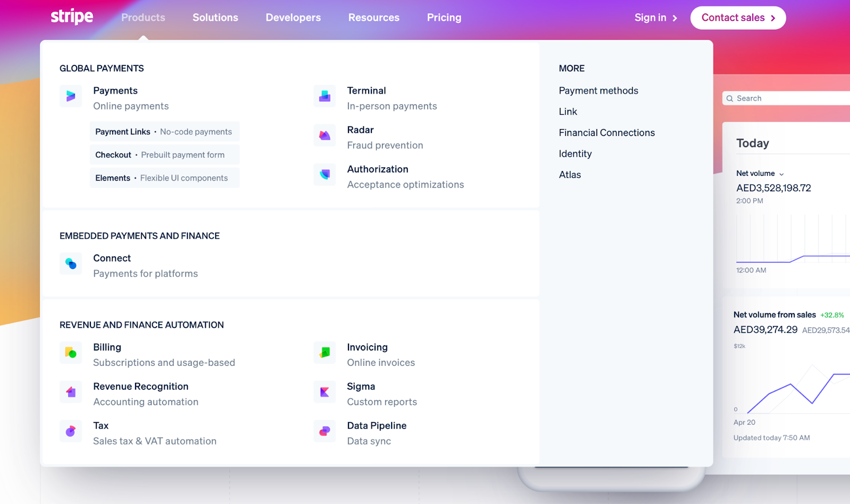The image size is (850, 504).
Task: Open Payment methods under More
Action: [599, 91]
